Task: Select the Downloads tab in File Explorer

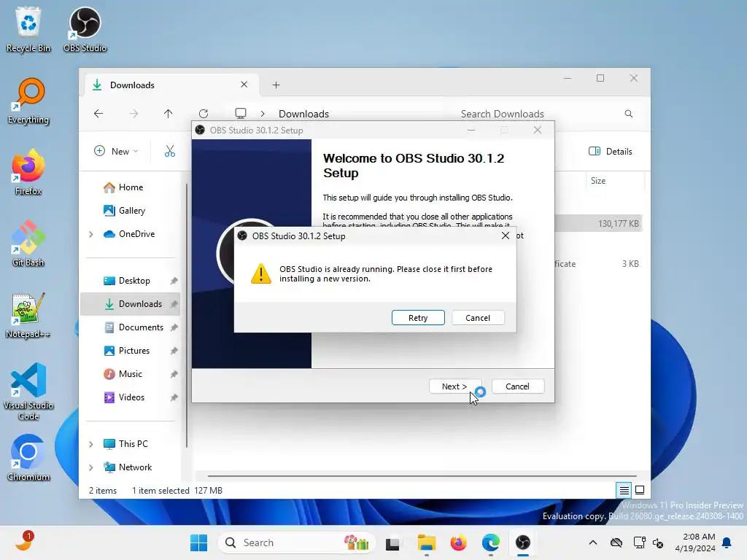Action: 171,85
